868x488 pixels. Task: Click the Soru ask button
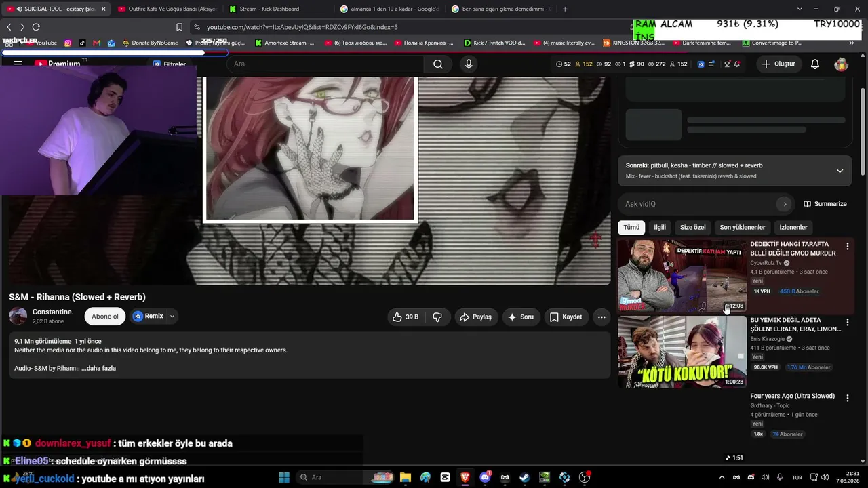[x=521, y=317]
